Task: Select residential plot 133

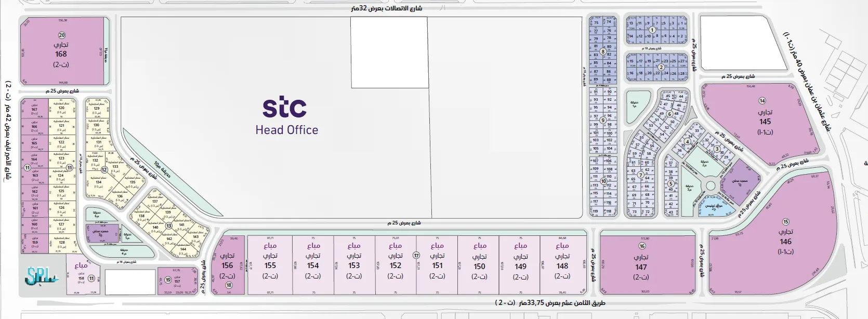Action: (x=115, y=166)
